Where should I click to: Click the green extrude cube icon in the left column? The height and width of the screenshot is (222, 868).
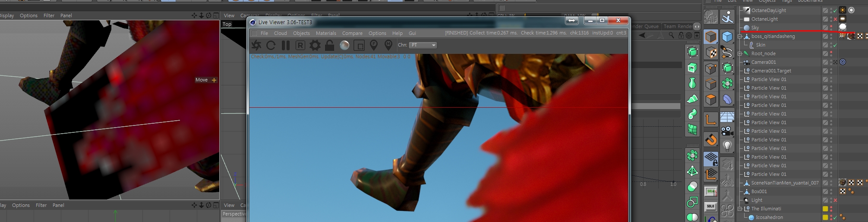pos(692,52)
